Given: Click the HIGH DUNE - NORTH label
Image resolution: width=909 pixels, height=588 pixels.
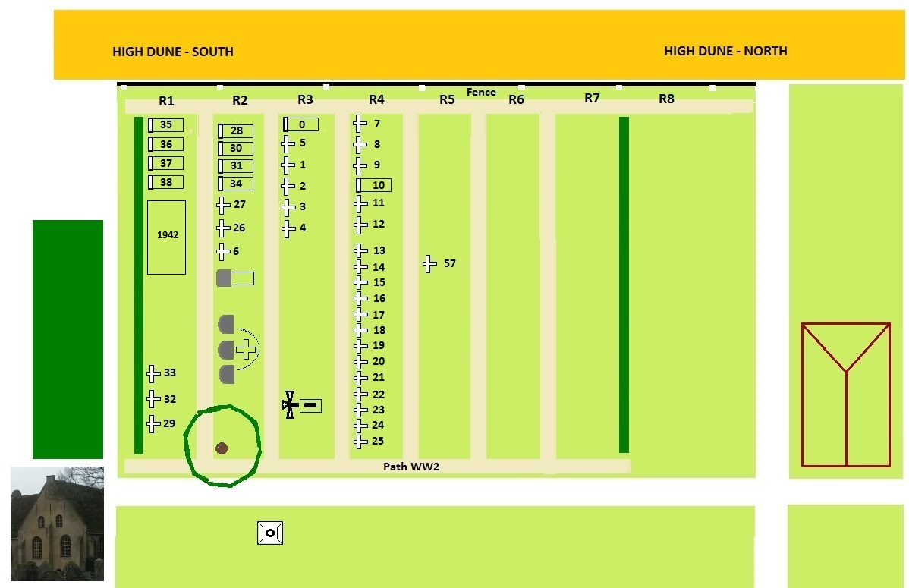Looking at the screenshot, I should pos(725,52).
